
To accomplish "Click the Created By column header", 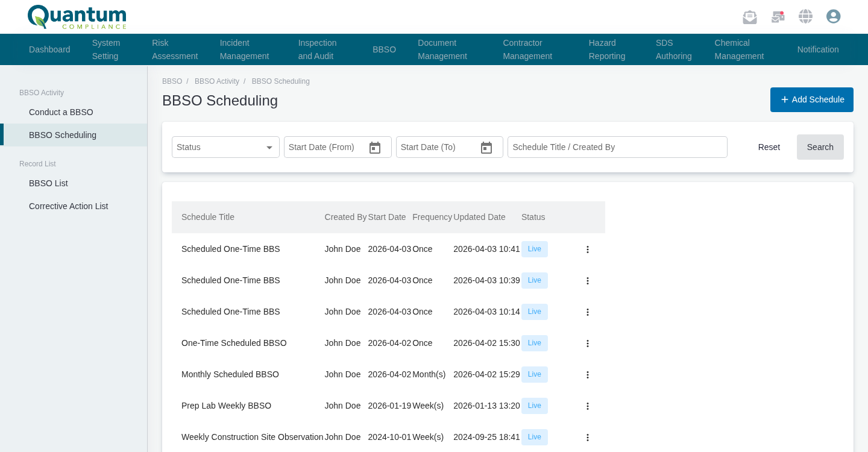I will (x=345, y=217).
